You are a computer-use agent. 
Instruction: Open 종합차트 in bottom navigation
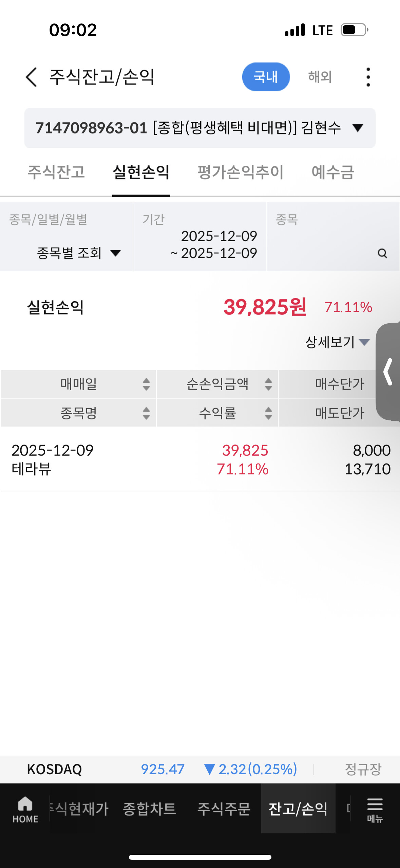[149, 809]
